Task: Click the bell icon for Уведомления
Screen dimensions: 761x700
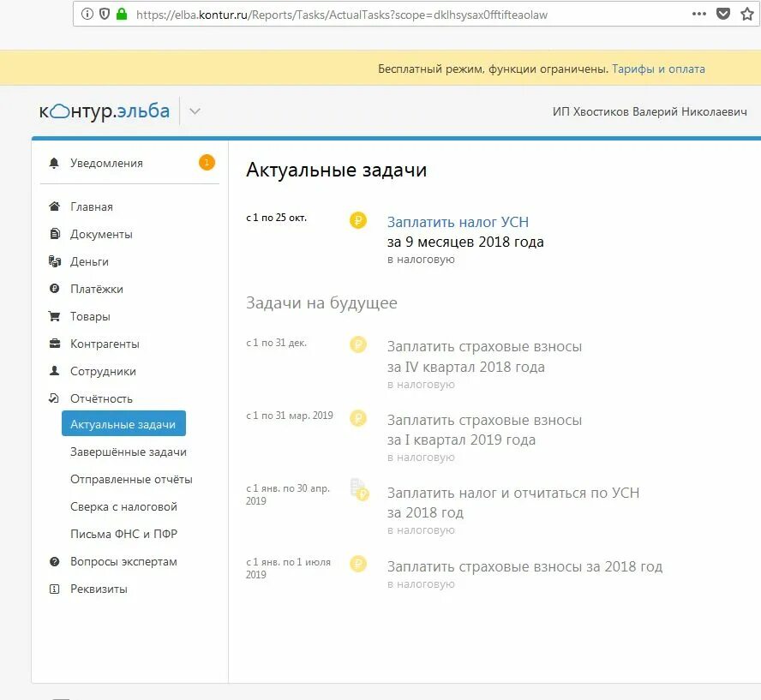Action: pos(54,163)
